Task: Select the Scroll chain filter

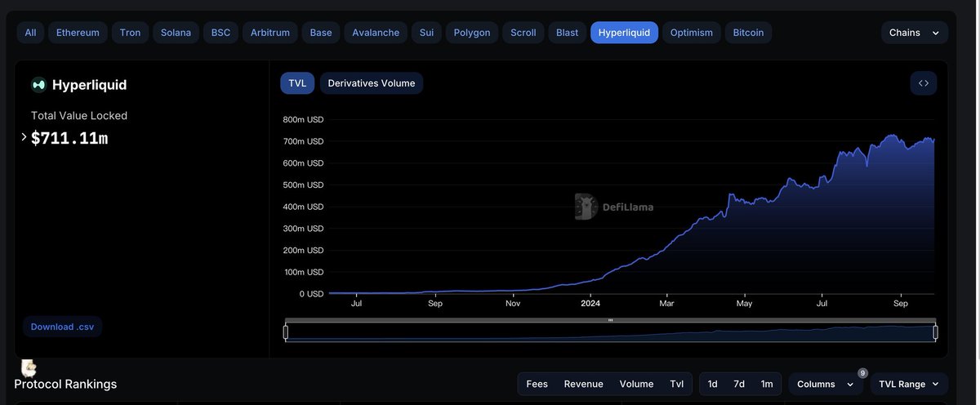Action: pos(523,33)
